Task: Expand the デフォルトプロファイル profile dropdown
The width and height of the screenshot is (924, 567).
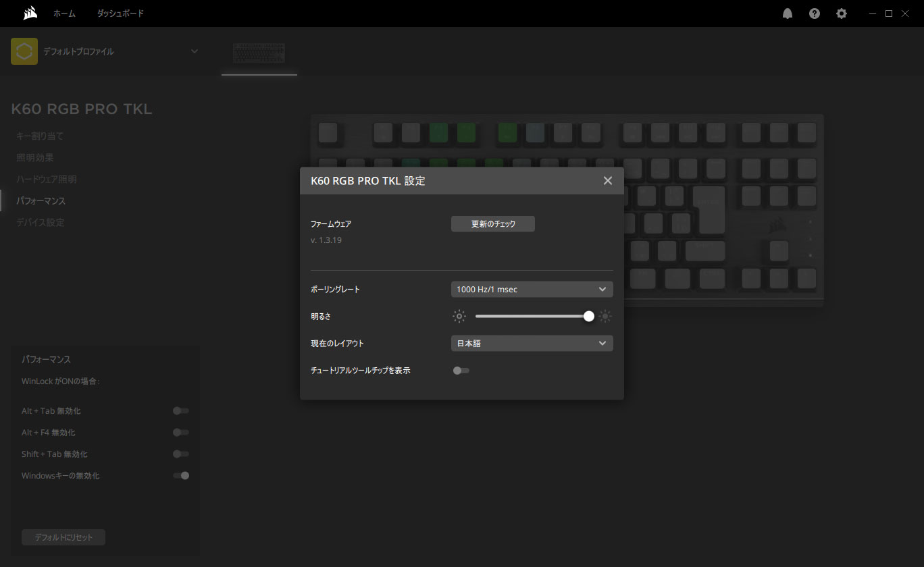Action: pos(195,51)
